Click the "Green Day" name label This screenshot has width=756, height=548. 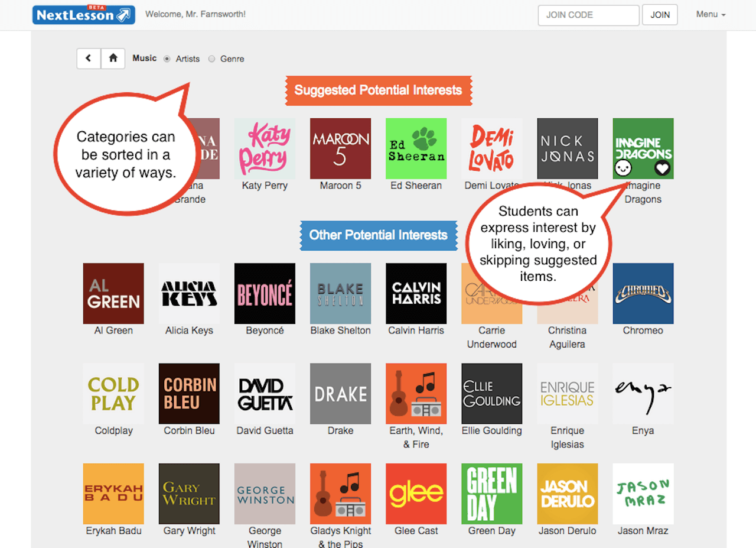tap(491, 531)
